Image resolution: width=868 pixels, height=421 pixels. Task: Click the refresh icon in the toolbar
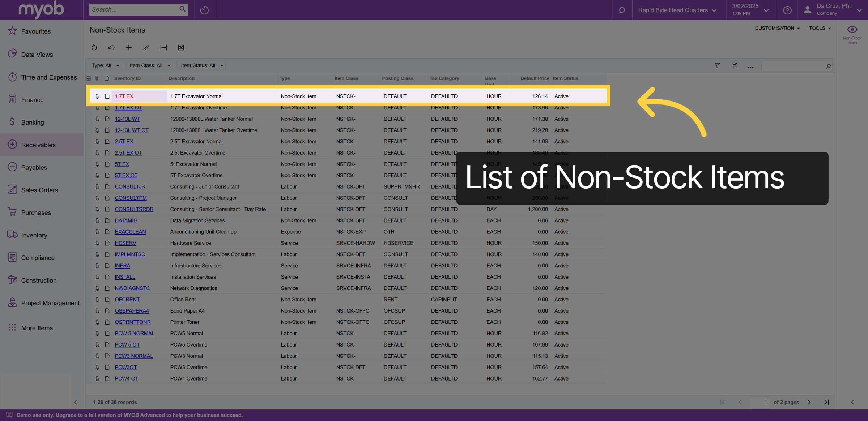coord(94,48)
